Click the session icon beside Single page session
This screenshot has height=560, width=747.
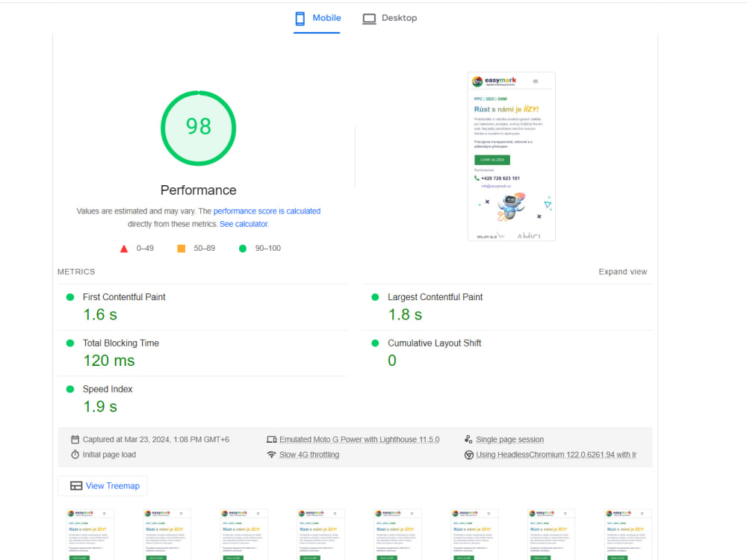(469, 439)
